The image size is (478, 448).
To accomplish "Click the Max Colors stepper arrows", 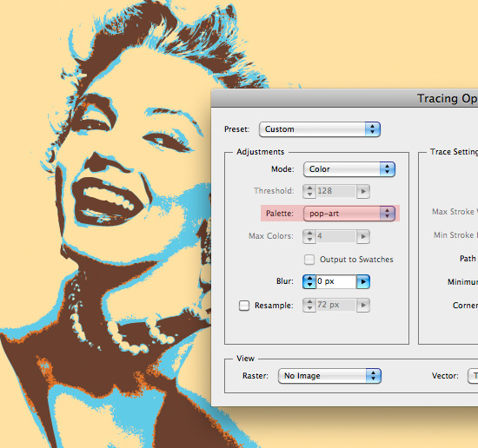I will click(309, 236).
